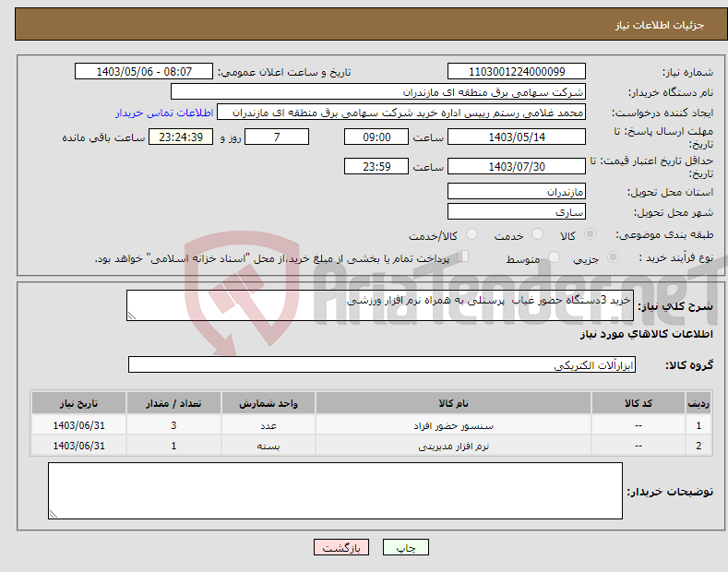This screenshot has height=572, width=728.
Task: Click quantity 1 in the software row
Action: coord(173,446)
